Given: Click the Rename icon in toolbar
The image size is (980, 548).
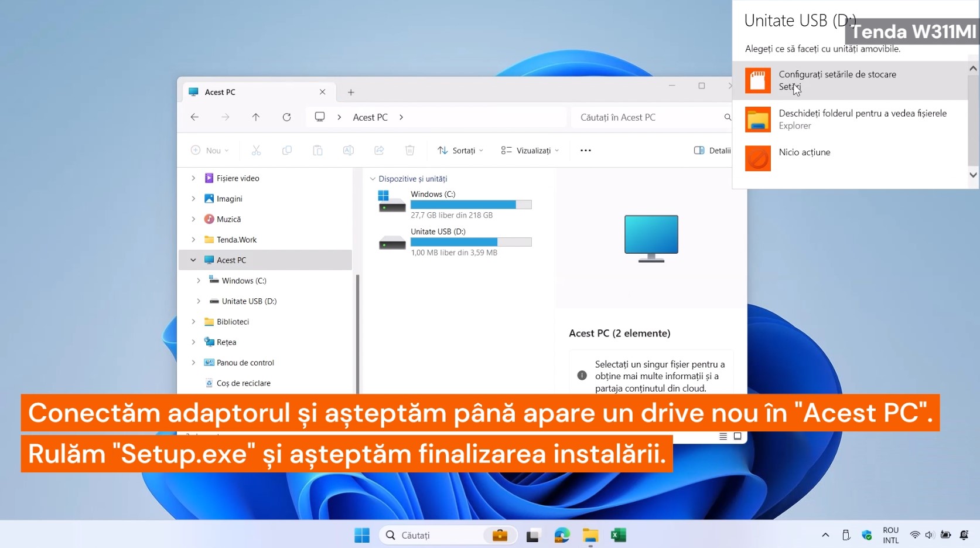Looking at the screenshot, I should pos(348,151).
